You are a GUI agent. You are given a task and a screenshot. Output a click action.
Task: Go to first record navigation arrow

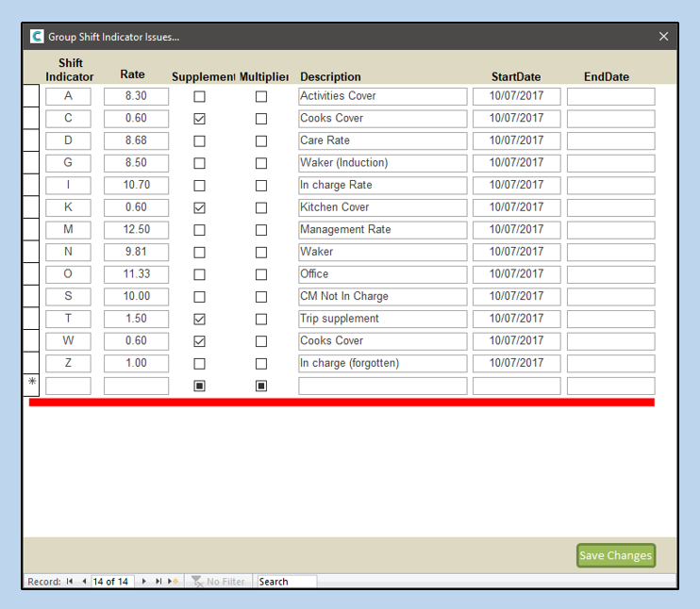tap(70, 582)
